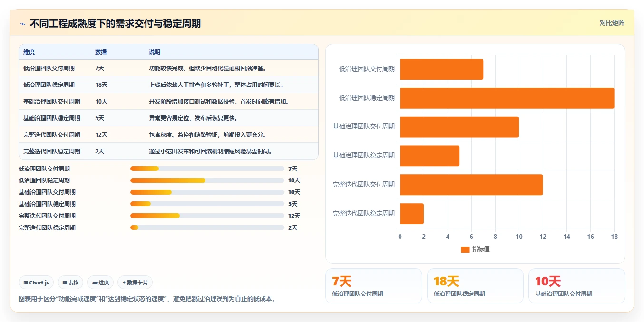Image resolution: width=644 pixels, height=322 pixels.
Task: Click the x-axis value 18
Action: tap(614, 237)
